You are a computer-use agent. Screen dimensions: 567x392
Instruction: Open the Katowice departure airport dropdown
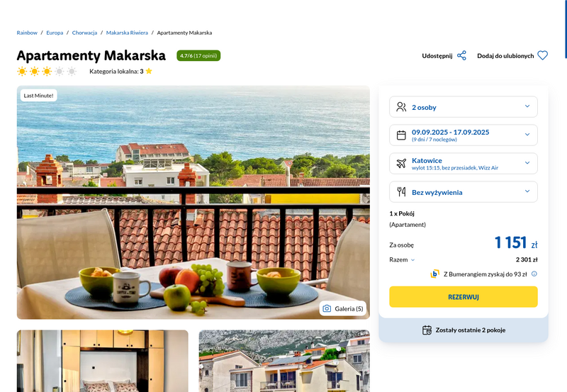464,164
